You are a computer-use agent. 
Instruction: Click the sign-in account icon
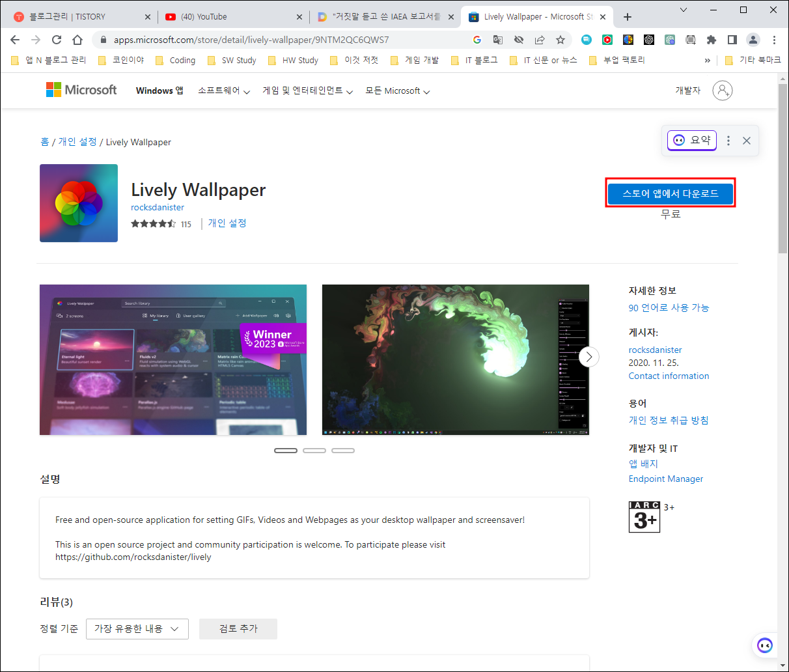click(x=723, y=91)
